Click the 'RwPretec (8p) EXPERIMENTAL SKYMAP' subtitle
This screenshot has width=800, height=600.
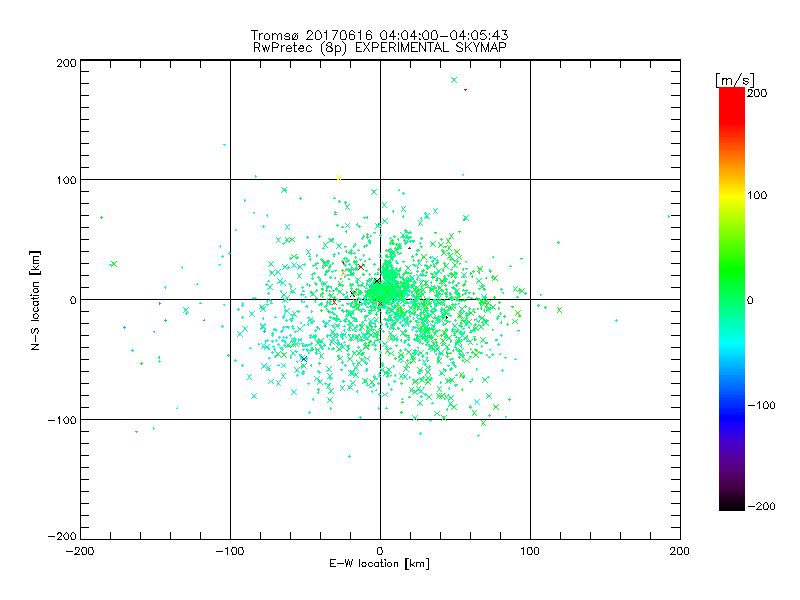(x=380, y=47)
